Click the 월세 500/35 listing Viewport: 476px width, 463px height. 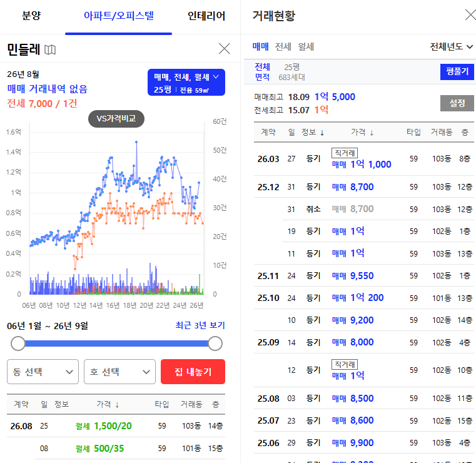click(x=99, y=449)
